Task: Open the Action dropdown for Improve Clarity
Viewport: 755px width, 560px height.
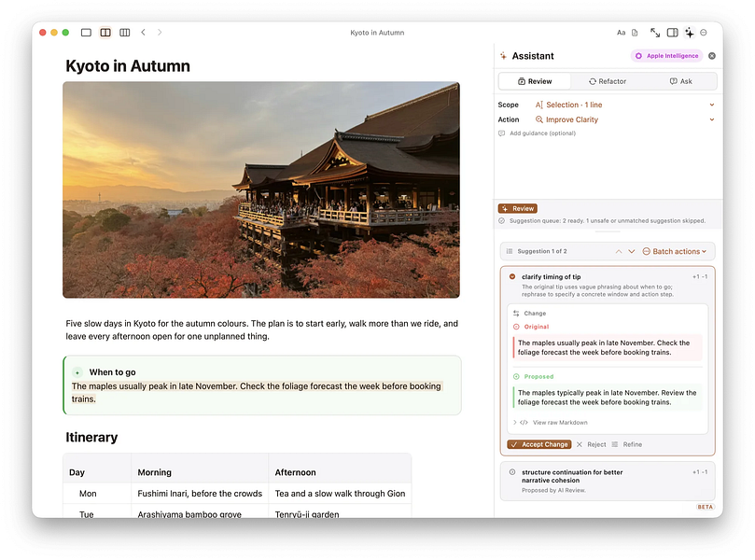Action: pyautogui.click(x=624, y=119)
